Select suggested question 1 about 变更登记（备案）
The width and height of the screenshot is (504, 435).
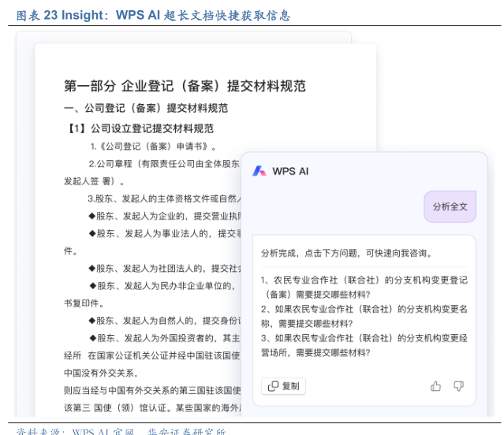click(x=364, y=287)
